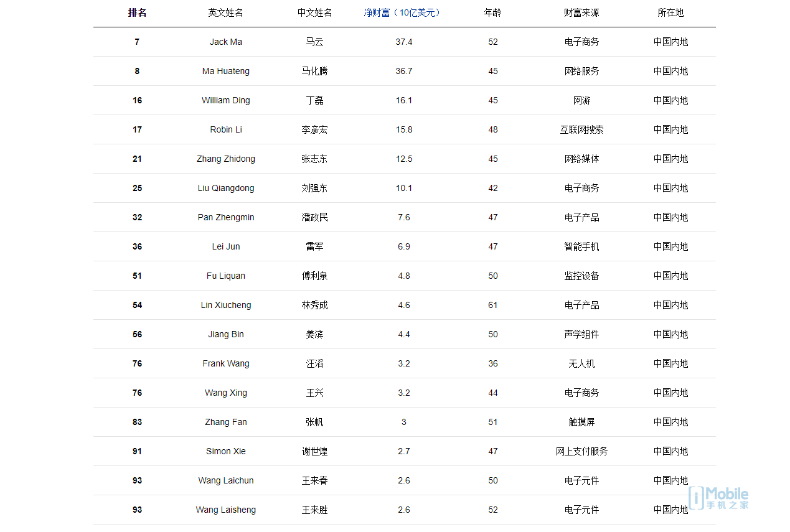Click the wealth source 互联网搜索

pos(581,129)
